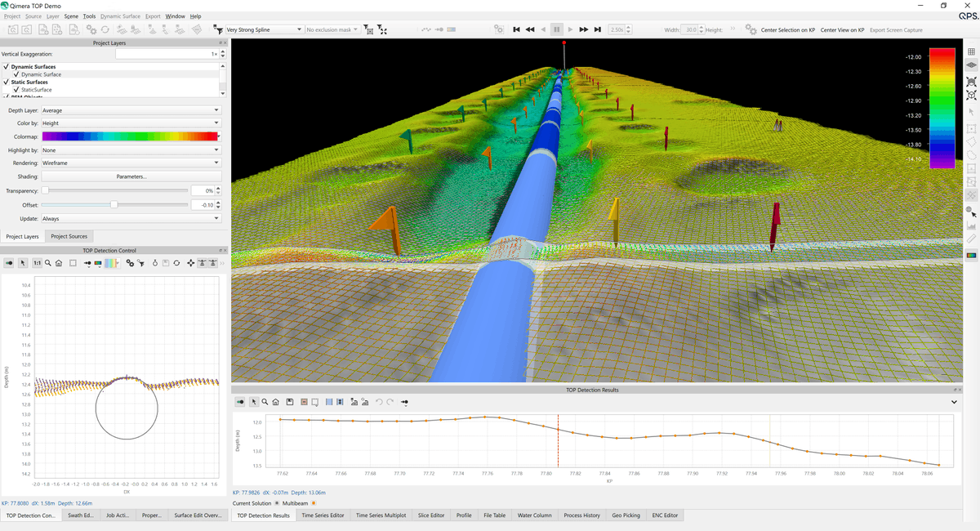Click the profile chart icon in right sidebar
The image size is (980, 531).
point(971,225)
